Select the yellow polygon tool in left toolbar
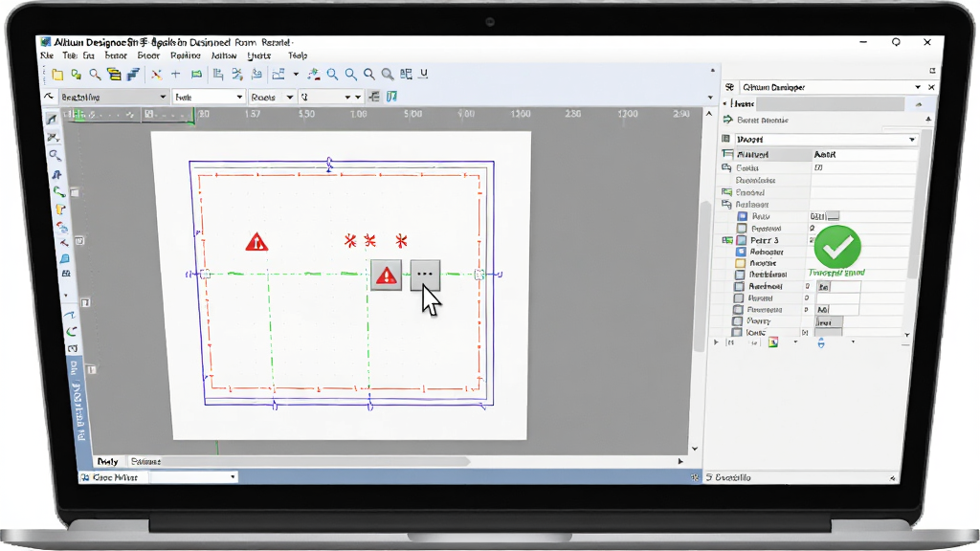 60,209
